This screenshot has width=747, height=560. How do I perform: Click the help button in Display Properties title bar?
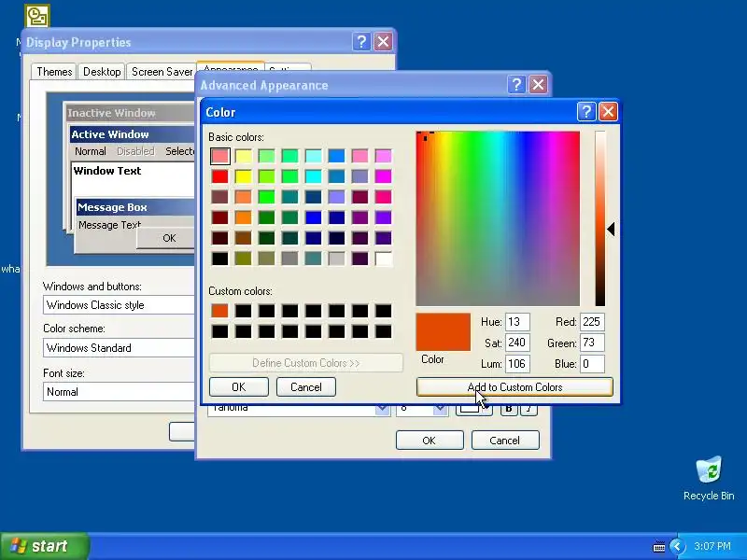[x=361, y=42]
